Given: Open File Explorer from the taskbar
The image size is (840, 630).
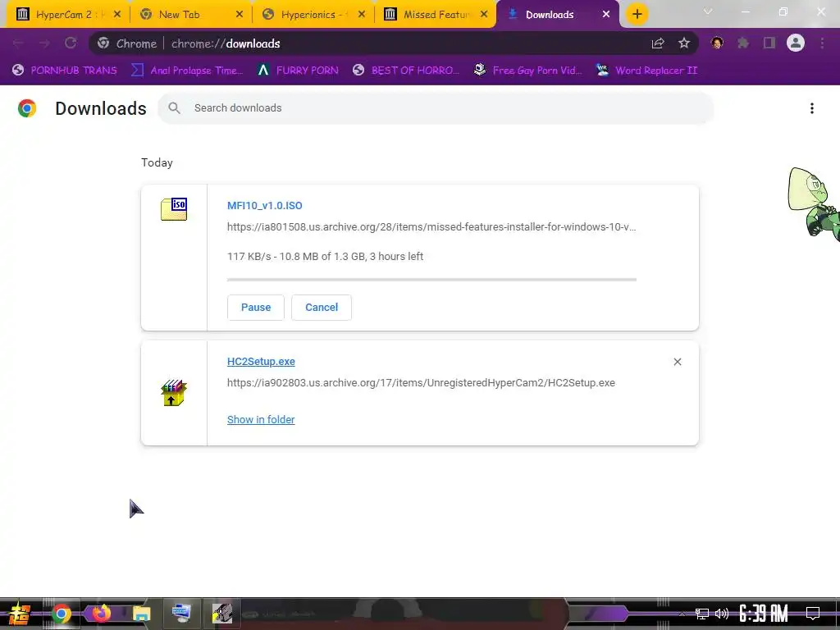Looking at the screenshot, I should pyautogui.click(x=141, y=614).
